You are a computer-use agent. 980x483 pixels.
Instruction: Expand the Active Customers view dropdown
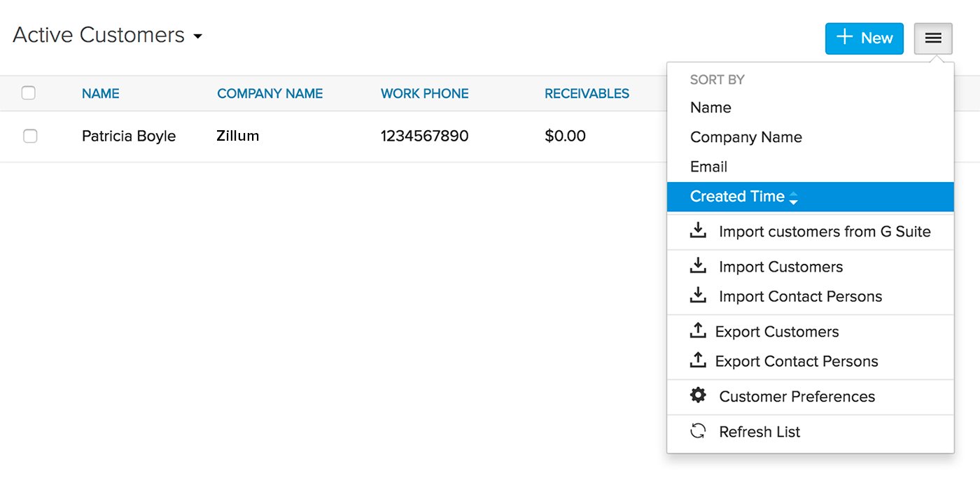198,36
